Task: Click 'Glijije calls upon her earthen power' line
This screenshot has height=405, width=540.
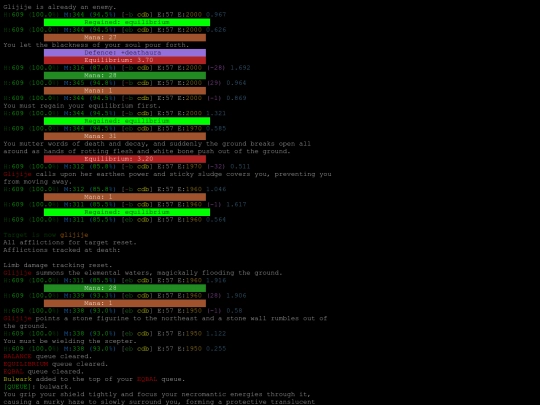Action: pyautogui.click(x=167, y=174)
